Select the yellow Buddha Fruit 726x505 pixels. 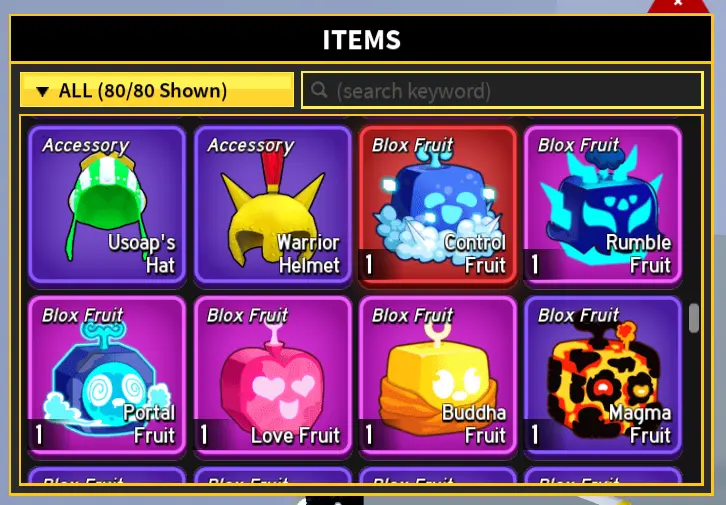[438, 377]
